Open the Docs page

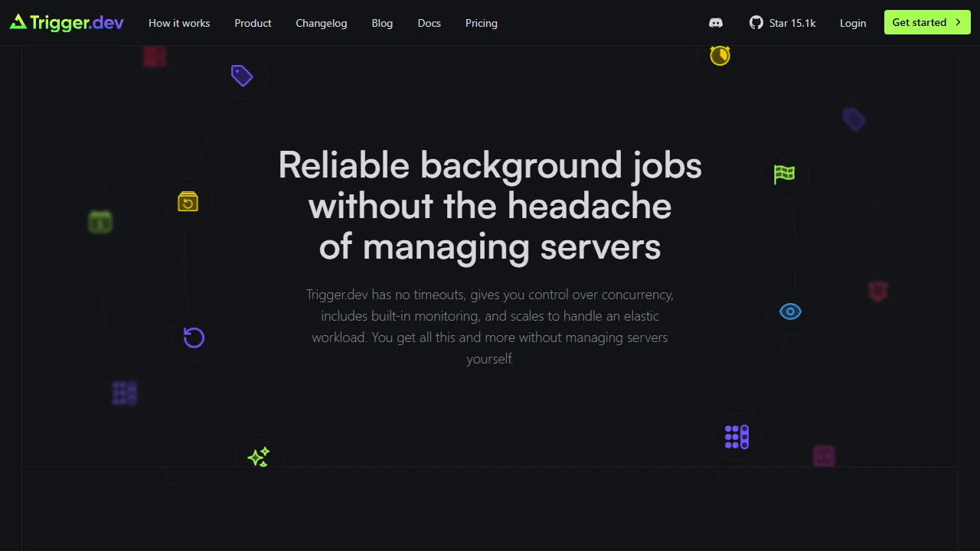point(430,23)
